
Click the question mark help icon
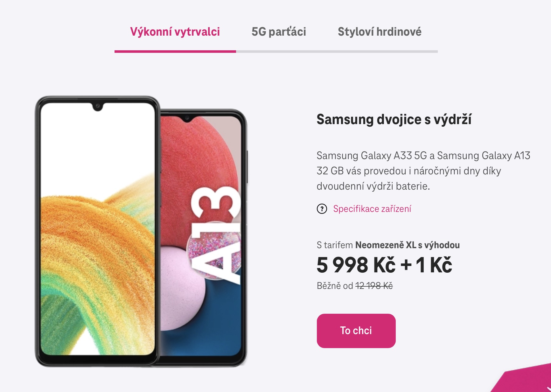pos(322,209)
